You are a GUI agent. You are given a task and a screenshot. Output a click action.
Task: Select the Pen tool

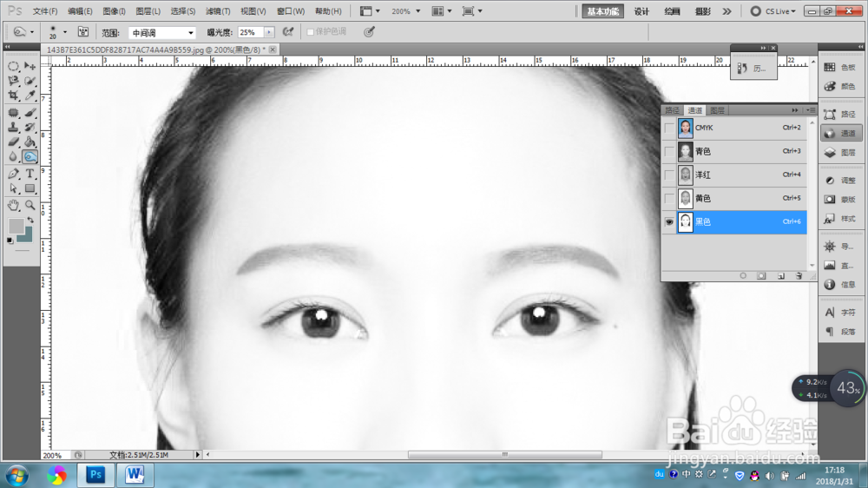[13, 174]
